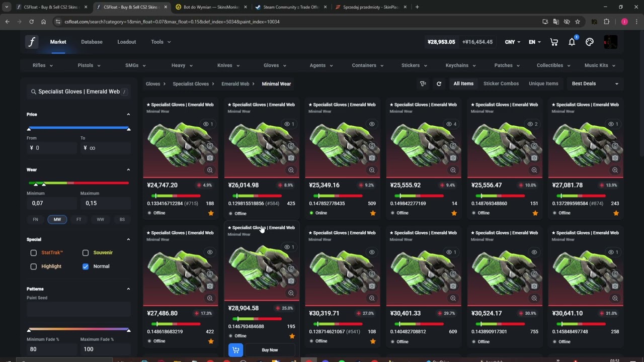Image resolution: width=644 pixels, height=362 pixels.
Task: Collapse the Price filter section
Action: 128,114
